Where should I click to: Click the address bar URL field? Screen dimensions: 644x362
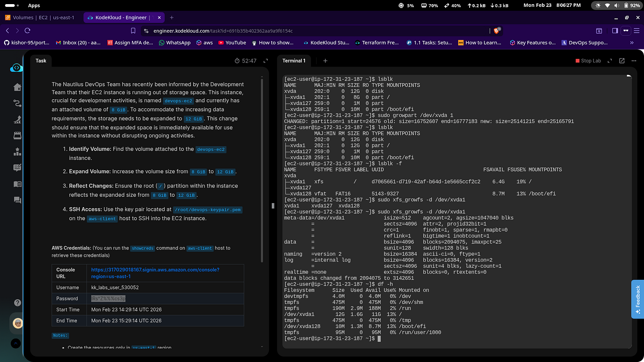click(317, 31)
